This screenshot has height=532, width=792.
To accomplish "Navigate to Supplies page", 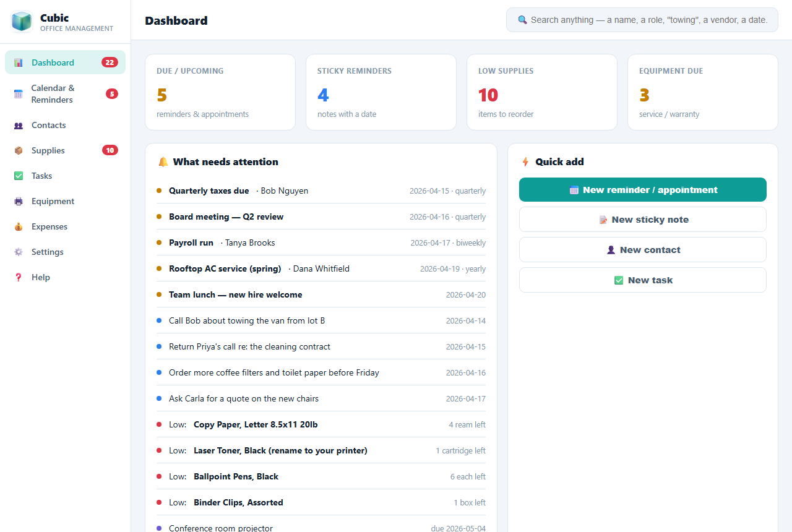I will pos(65,150).
